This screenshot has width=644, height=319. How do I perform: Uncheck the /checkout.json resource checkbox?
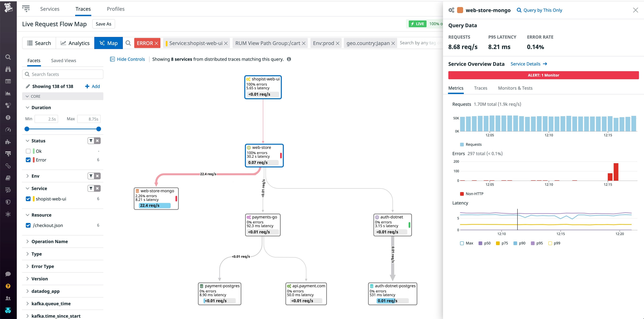click(x=28, y=225)
